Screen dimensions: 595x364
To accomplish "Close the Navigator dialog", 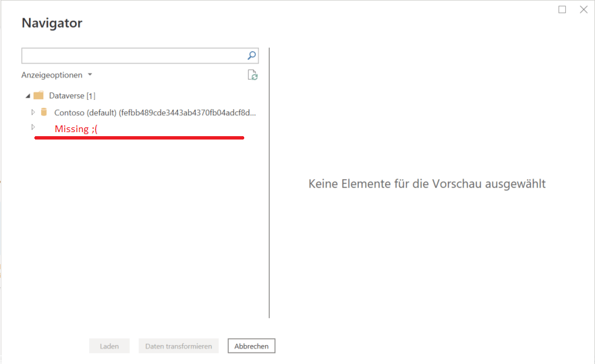I will pos(584,9).
